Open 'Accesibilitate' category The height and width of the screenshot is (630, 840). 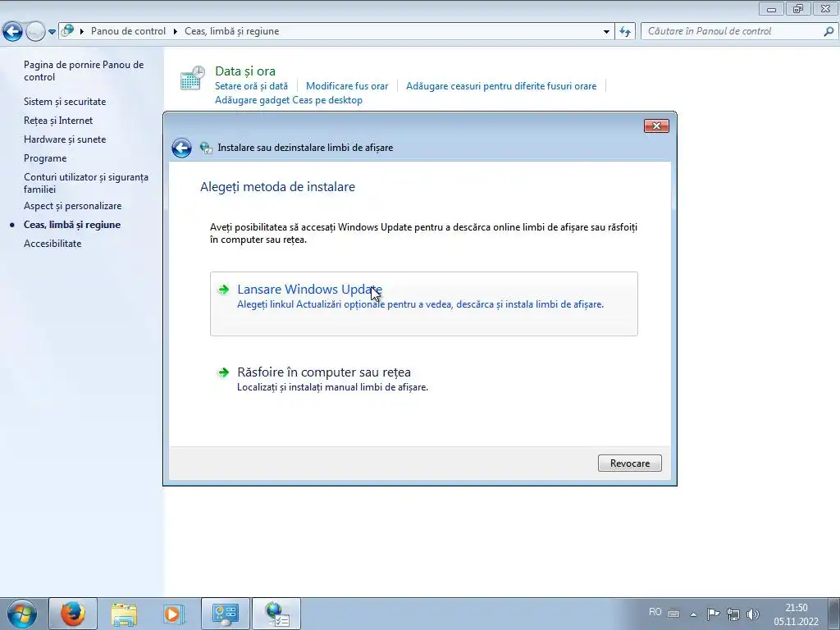pyautogui.click(x=52, y=243)
